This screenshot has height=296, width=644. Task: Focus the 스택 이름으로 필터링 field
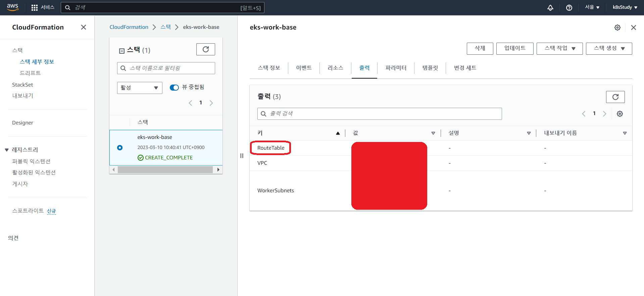click(x=166, y=68)
